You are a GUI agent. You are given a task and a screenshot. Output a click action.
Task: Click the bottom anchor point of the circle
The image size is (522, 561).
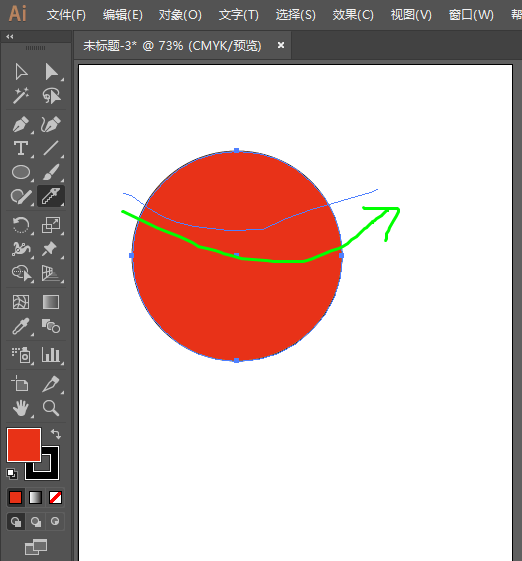click(236, 360)
